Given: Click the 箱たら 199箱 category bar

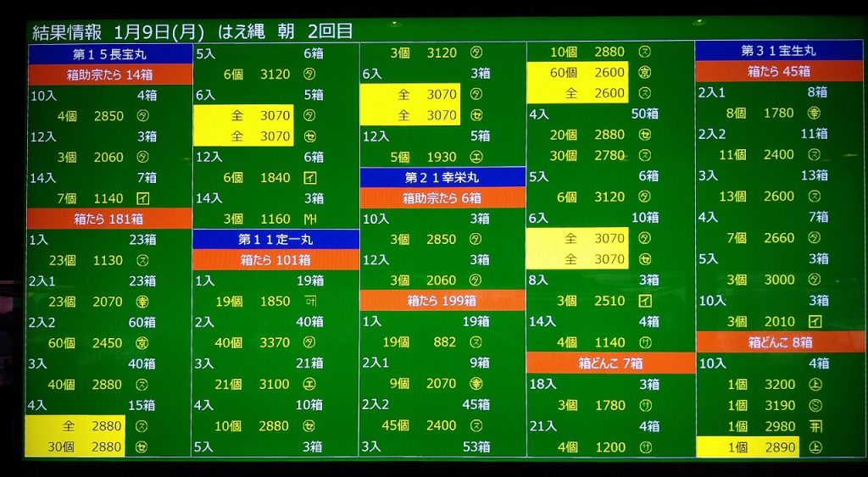Looking at the screenshot, I should 442,301.
